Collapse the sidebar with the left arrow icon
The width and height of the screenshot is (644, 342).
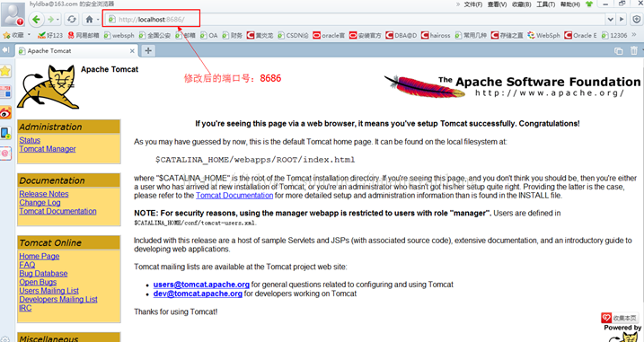pos(5,50)
